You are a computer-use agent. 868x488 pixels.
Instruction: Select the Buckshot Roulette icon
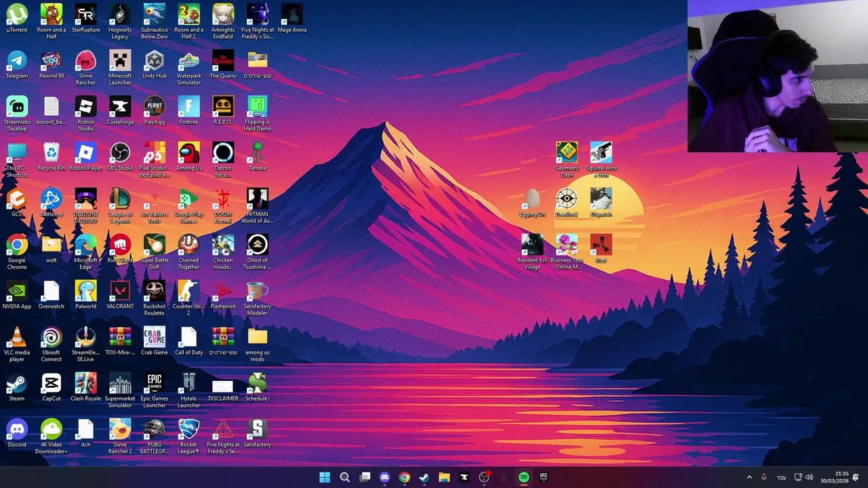point(155,298)
